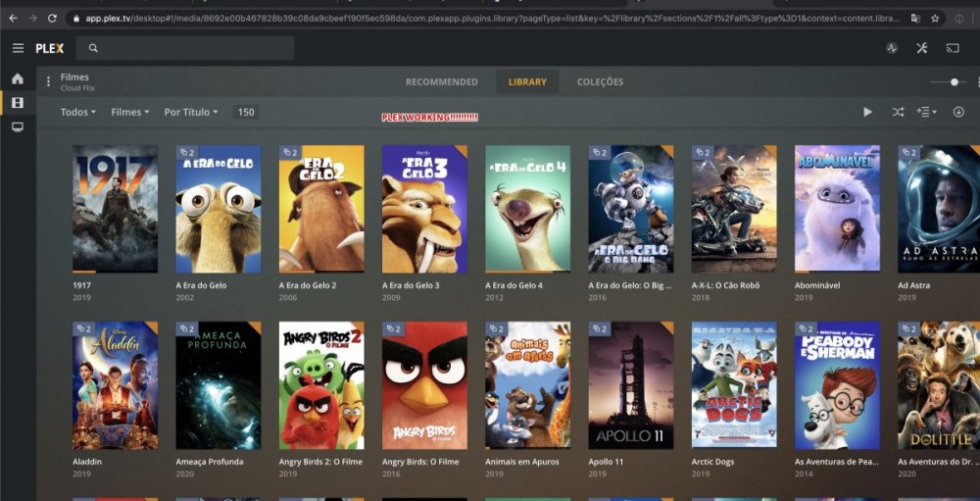
Task: Switch to the Recommended tab
Action: (441, 82)
